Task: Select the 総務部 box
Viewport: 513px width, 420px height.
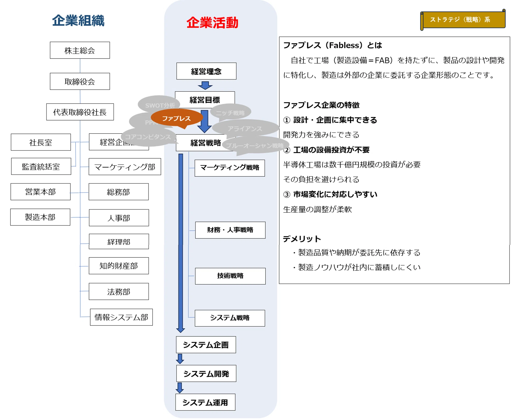Action: coord(119,192)
